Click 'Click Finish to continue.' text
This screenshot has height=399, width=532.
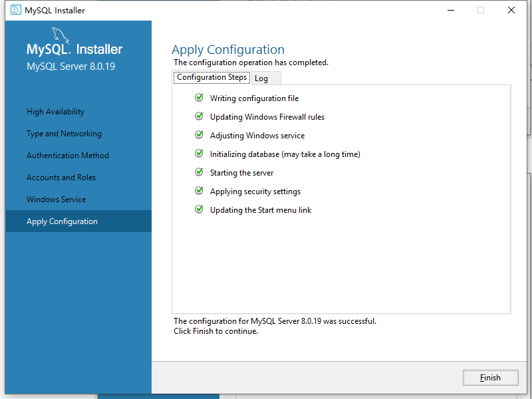215,331
